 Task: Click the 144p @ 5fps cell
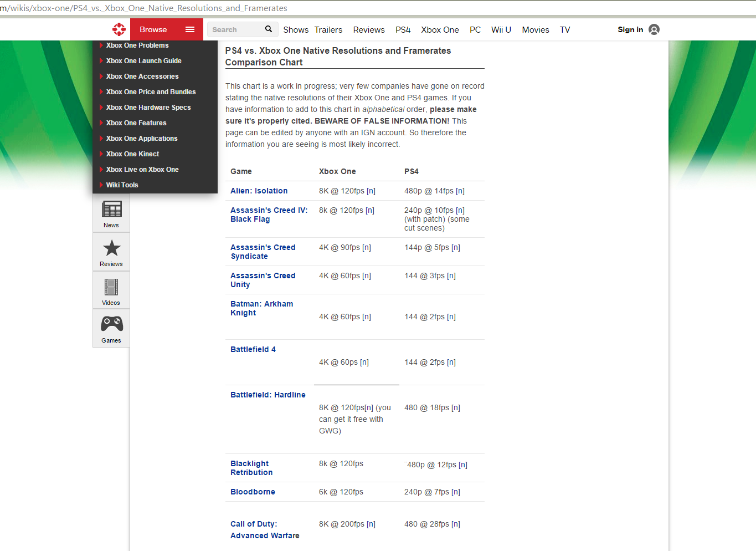(x=432, y=247)
